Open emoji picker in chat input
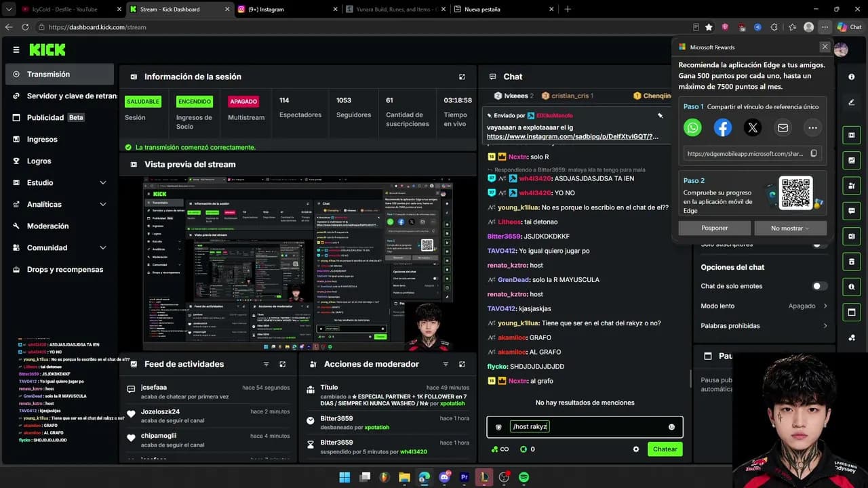The image size is (868, 488). [x=671, y=427]
